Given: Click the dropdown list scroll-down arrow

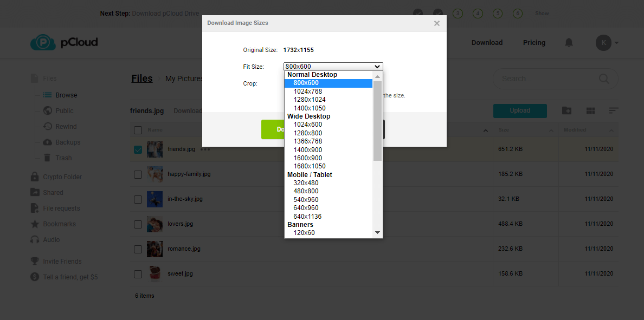Looking at the screenshot, I should 377,233.
